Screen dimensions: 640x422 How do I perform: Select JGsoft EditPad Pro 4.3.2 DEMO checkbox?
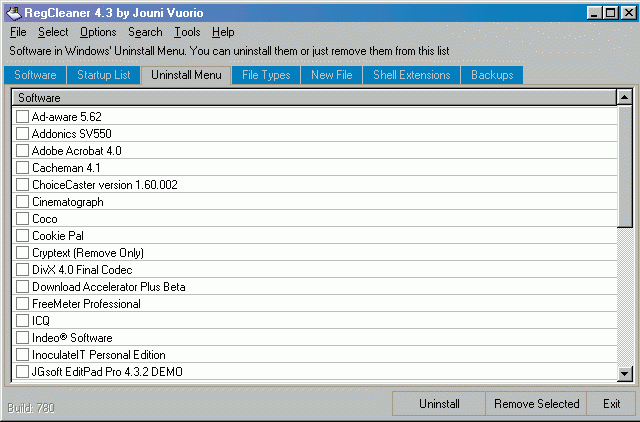pos(22,372)
